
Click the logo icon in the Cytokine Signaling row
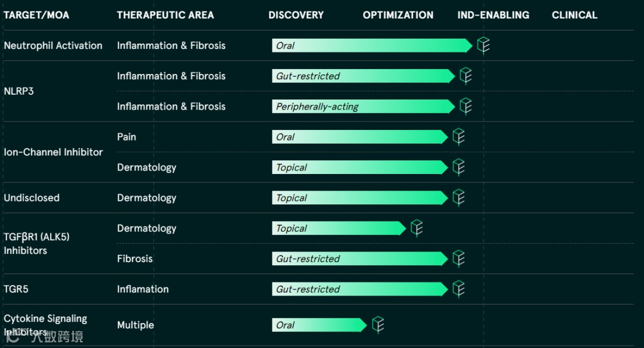[x=378, y=325]
